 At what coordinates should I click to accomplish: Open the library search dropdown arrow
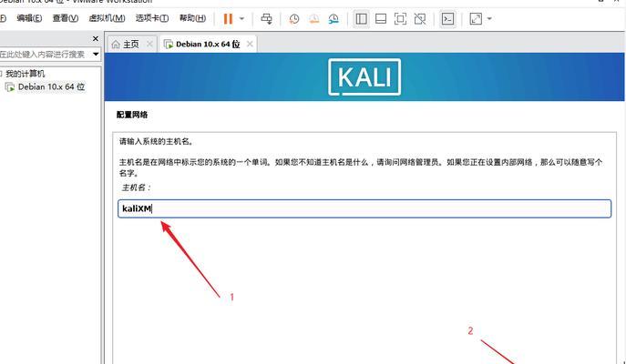[x=96, y=55]
